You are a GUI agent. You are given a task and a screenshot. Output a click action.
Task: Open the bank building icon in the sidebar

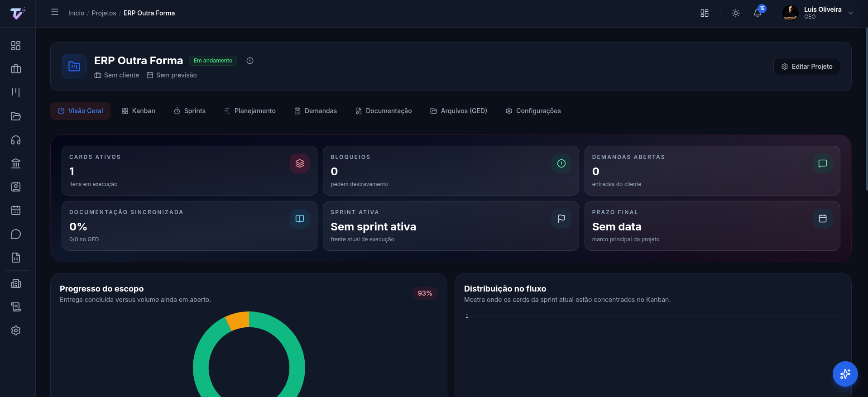[x=16, y=163]
